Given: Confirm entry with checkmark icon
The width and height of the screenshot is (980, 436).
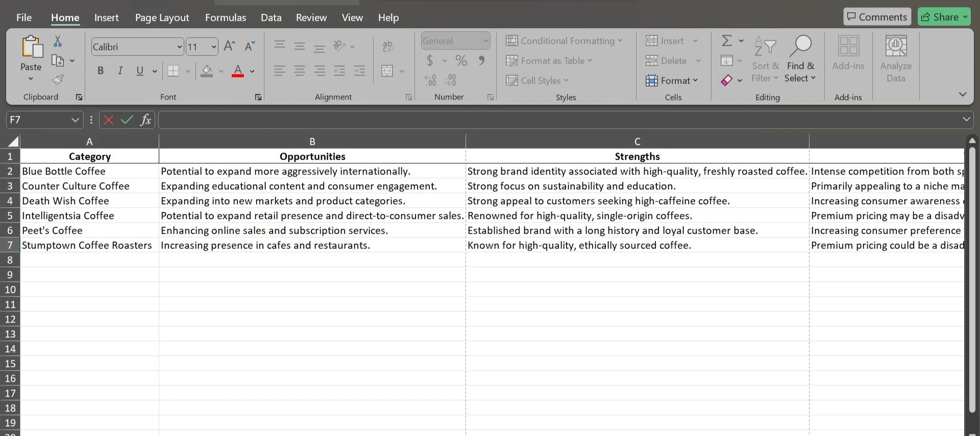Looking at the screenshot, I should [127, 120].
